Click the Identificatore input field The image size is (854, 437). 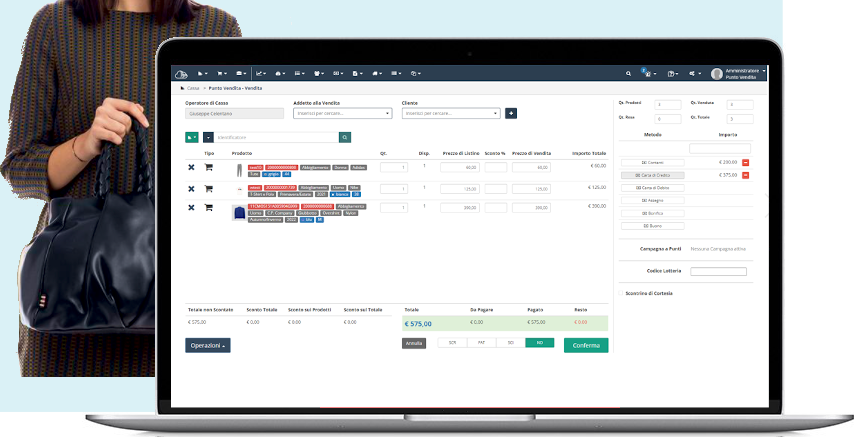click(276, 137)
